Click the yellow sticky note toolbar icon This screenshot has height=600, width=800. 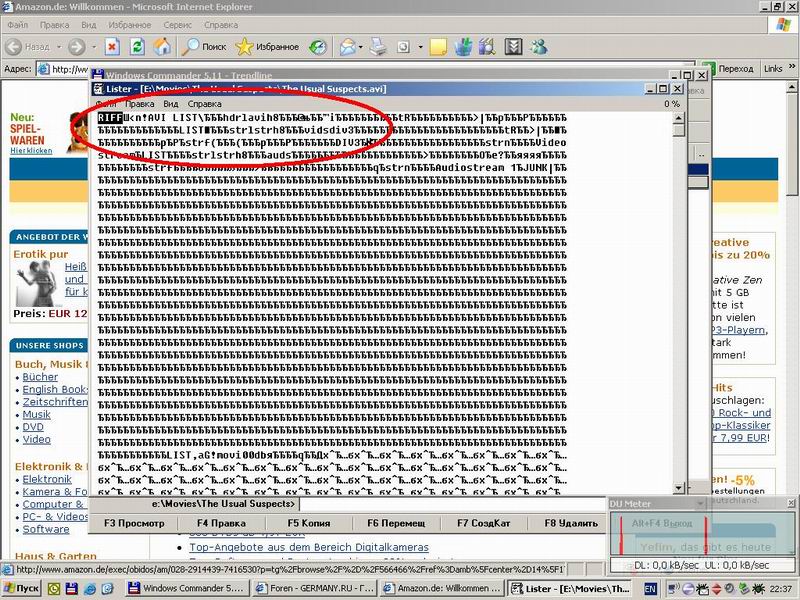pyautogui.click(x=438, y=47)
